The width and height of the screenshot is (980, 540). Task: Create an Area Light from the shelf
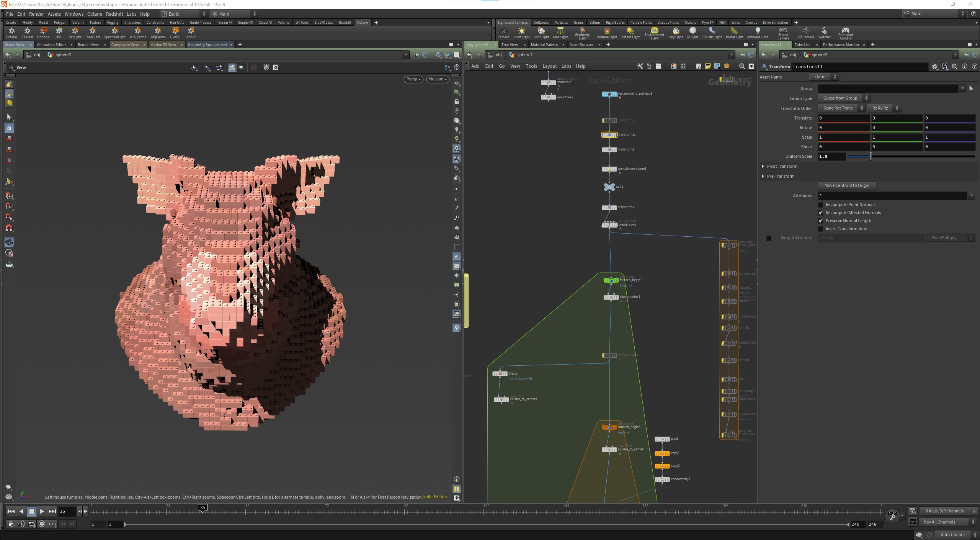[560, 33]
